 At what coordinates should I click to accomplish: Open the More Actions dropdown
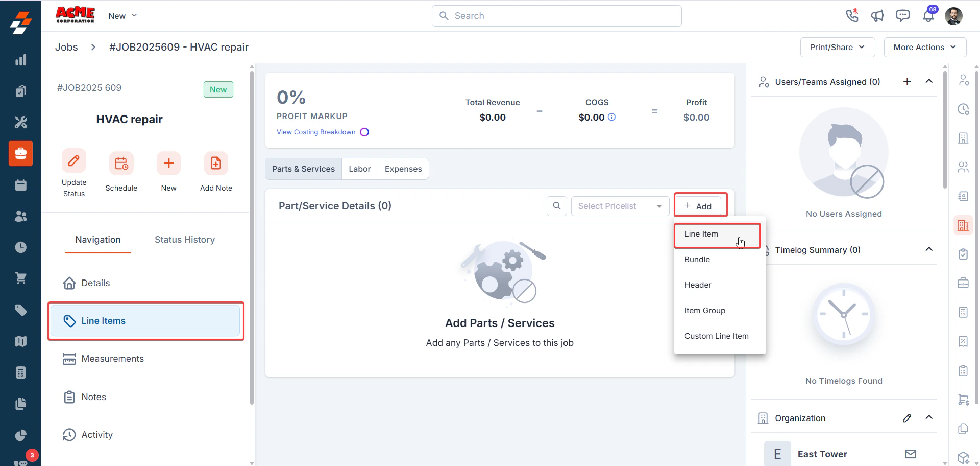pos(925,47)
